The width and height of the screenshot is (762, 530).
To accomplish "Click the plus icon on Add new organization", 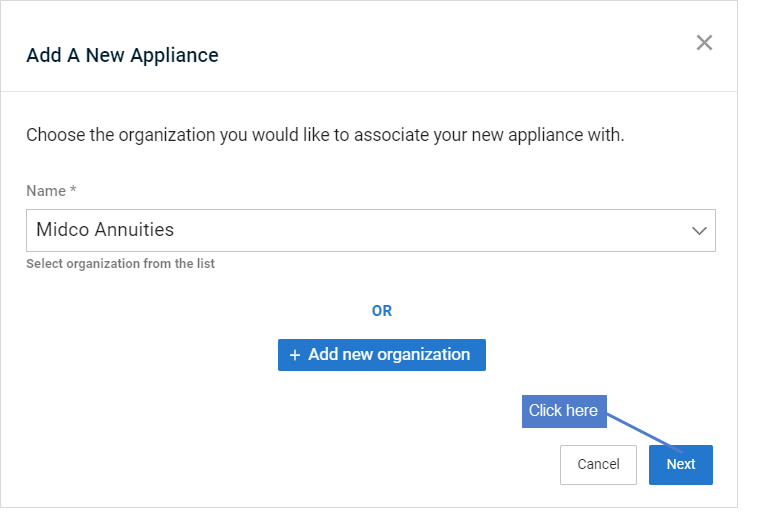I will [x=294, y=355].
